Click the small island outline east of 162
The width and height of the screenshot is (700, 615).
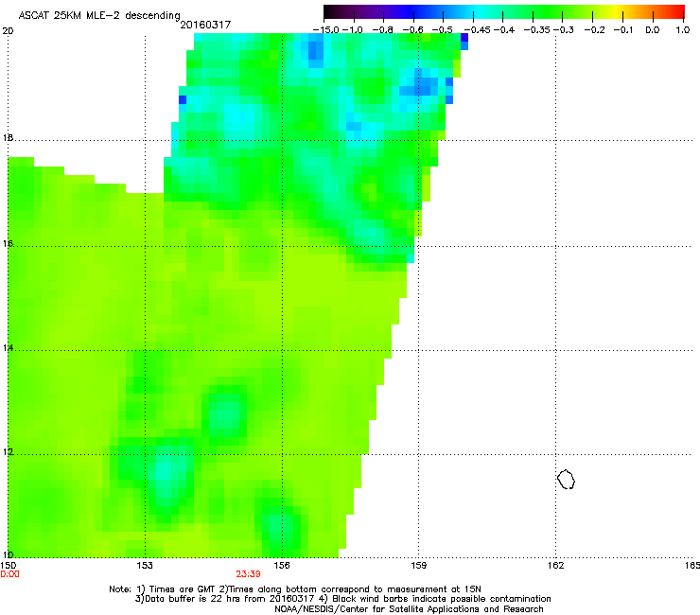[x=566, y=479]
